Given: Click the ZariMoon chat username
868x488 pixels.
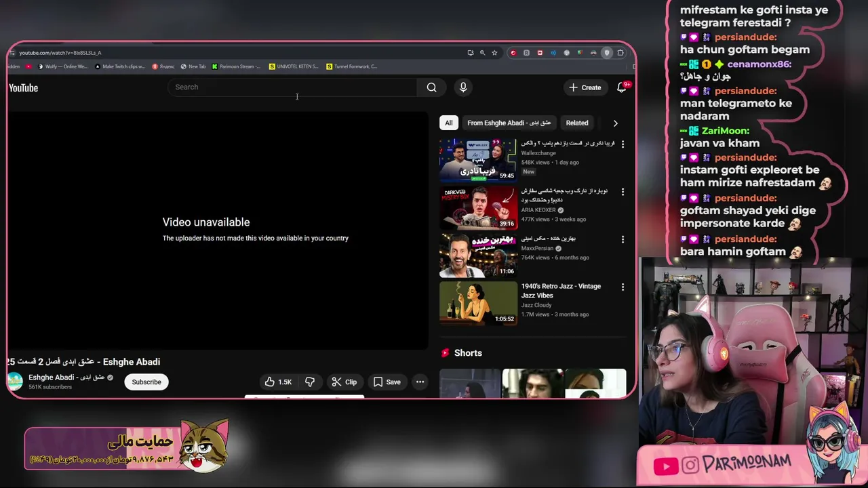Looking at the screenshot, I should (726, 131).
